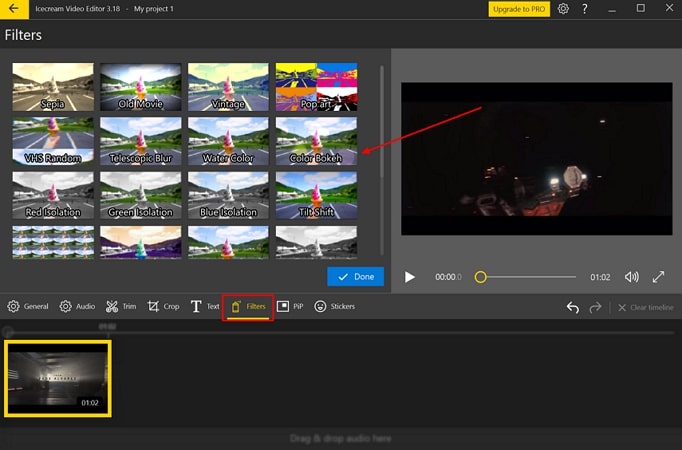Select the Filters tab in the toolbar

248,307
